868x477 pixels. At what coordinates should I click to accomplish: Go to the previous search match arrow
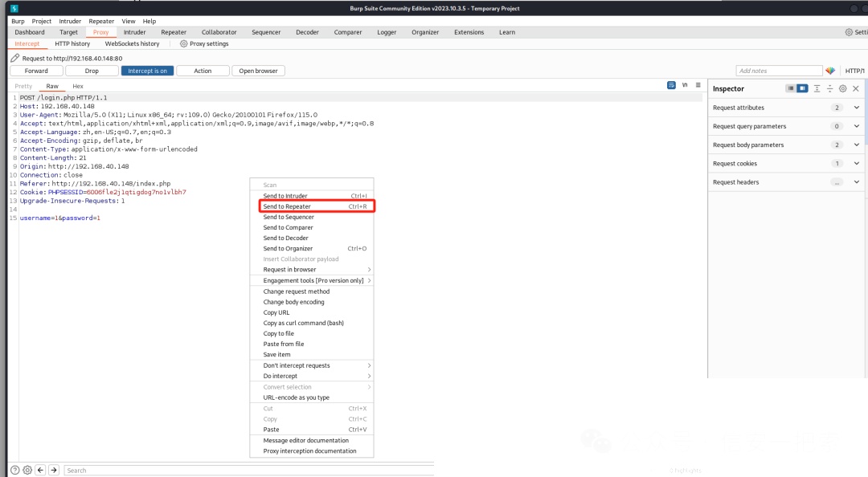coord(40,470)
